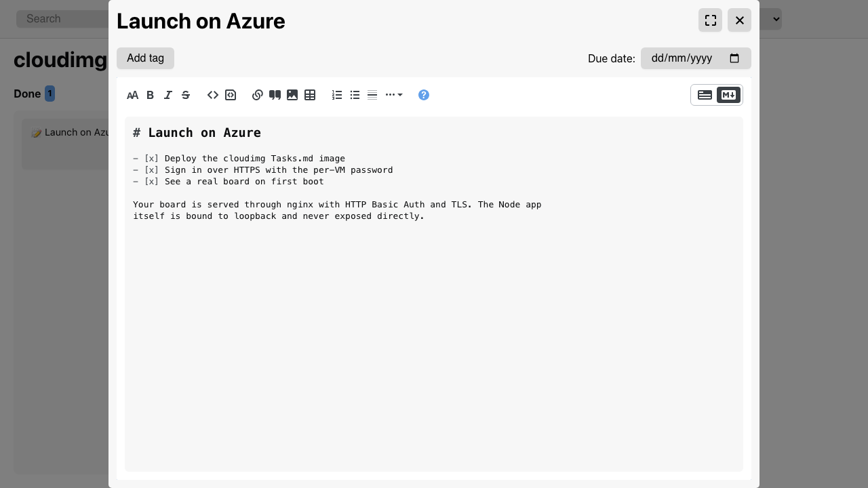868x488 pixels.
Task: Toggle bold formatting
Action: (x=151, y=95)
